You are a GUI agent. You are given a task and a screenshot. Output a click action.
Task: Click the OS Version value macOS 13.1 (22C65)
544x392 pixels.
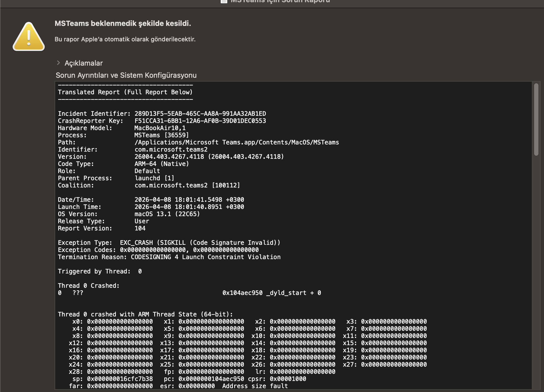point(167,214)
